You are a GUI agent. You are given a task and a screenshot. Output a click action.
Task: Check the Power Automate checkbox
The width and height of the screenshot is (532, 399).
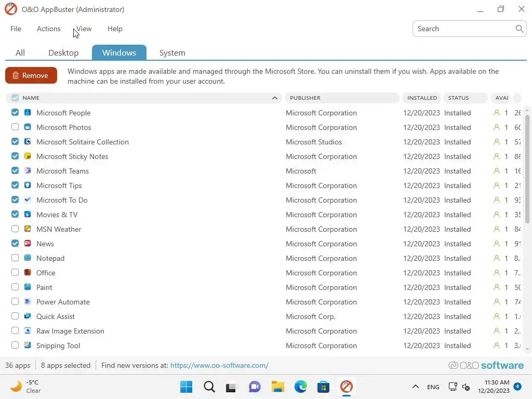pos(15,302)
